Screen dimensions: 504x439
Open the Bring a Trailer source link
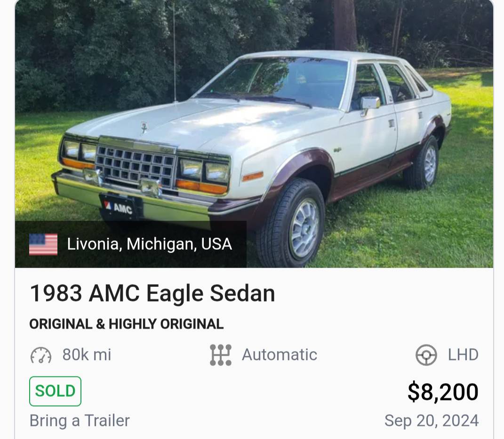[x=80, y=421]
